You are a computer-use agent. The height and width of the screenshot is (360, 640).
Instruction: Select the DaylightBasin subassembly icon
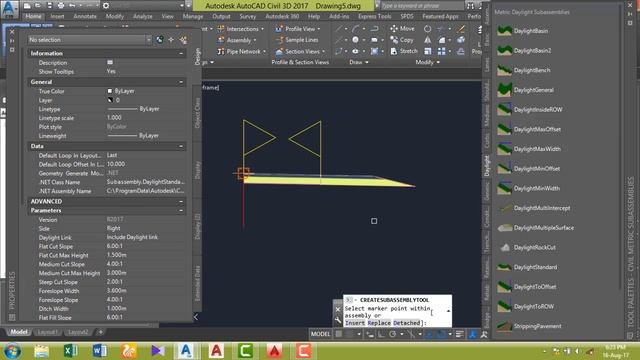(x=504, y=31)
